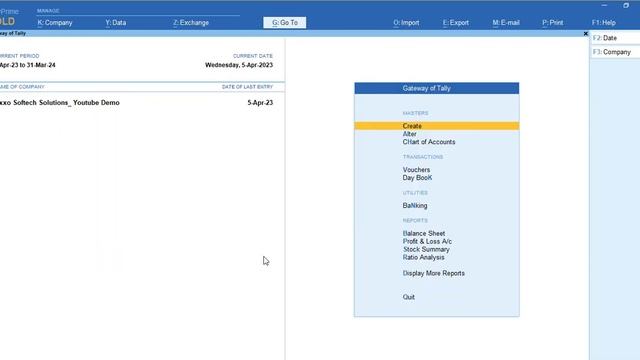Open the E: Export menu
This screenshot has height=360, width=640.
coord(456,23)
